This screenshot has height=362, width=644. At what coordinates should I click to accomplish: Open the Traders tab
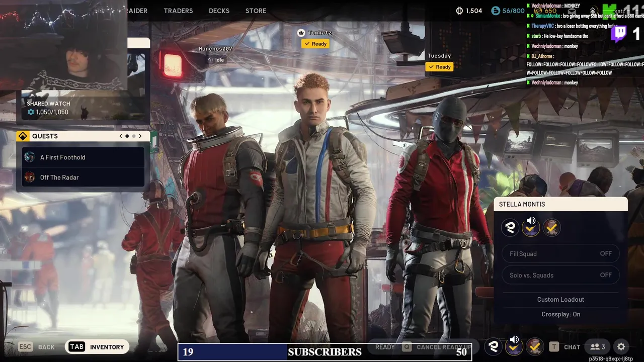[178, 11]
